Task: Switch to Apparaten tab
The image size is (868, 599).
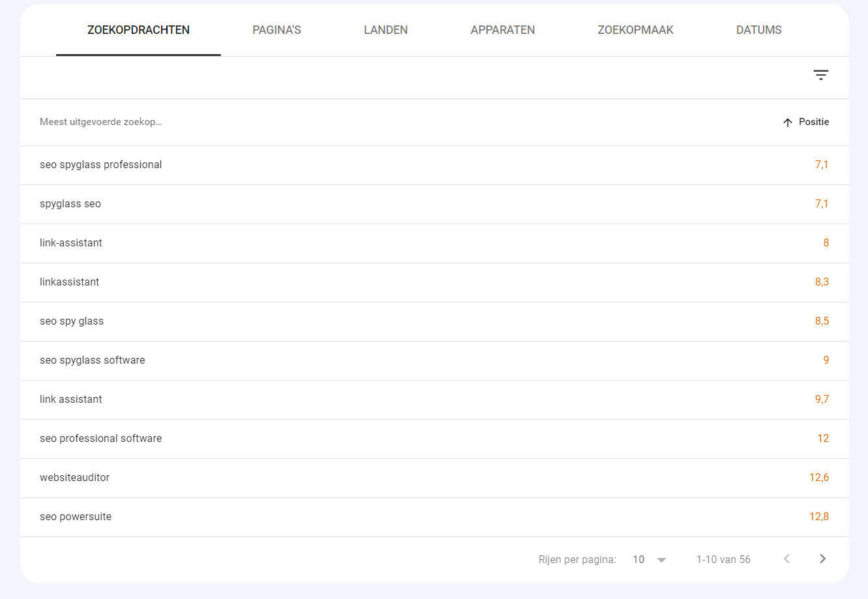Action: 503,30
